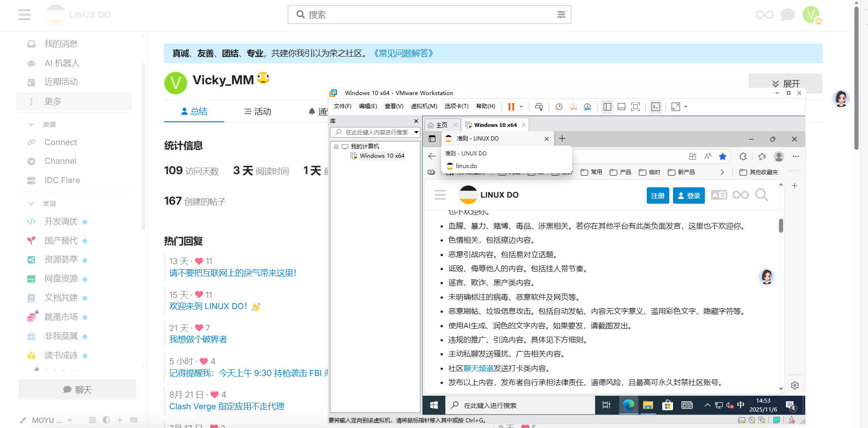Toggle VMware library sidebar visibility button
Image resolution: width=868 pixels, height=428 pixels.
tap(607, 107)
